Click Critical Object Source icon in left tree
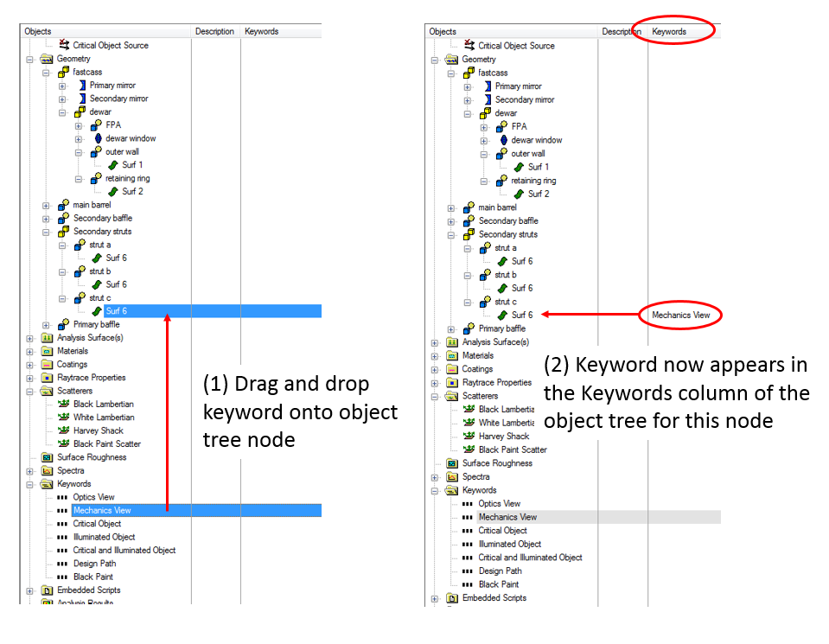This screenshot has height=644, width=829. (63, 45)
